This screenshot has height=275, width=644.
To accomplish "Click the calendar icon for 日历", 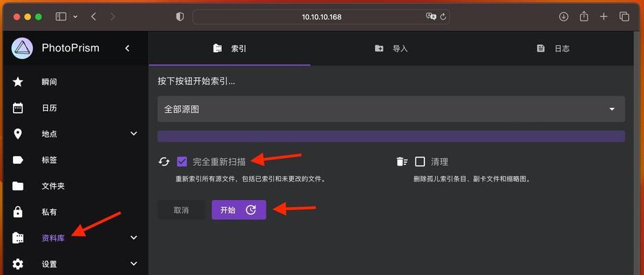I will point(18,108).
